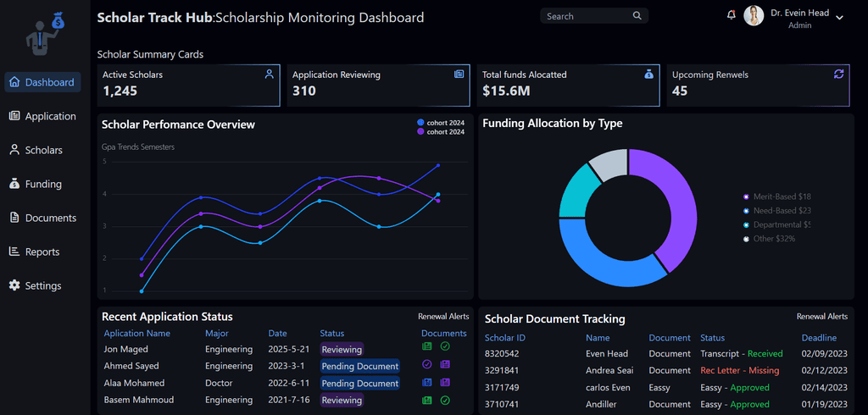Toggle the Merit-Based legend item
Image resolution: width=868 pixels, height=415 pixels.
[x=776, y=196]
